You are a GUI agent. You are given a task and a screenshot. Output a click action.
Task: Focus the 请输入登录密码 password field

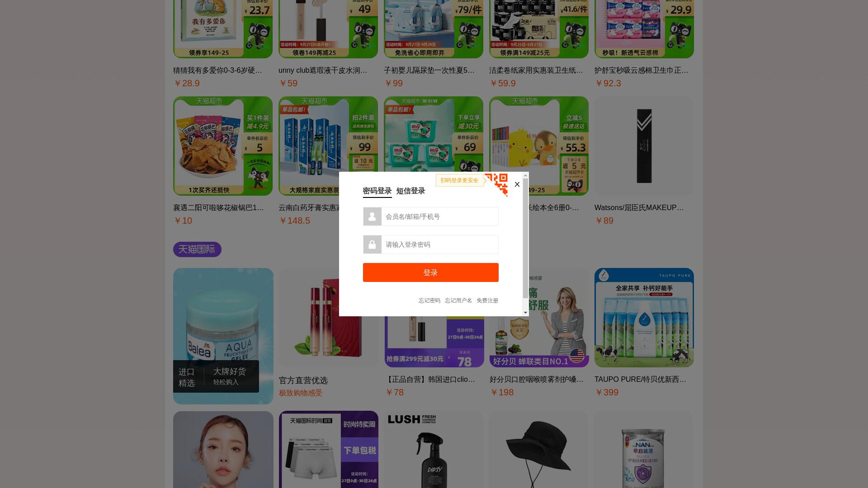(x=440, y=244)
